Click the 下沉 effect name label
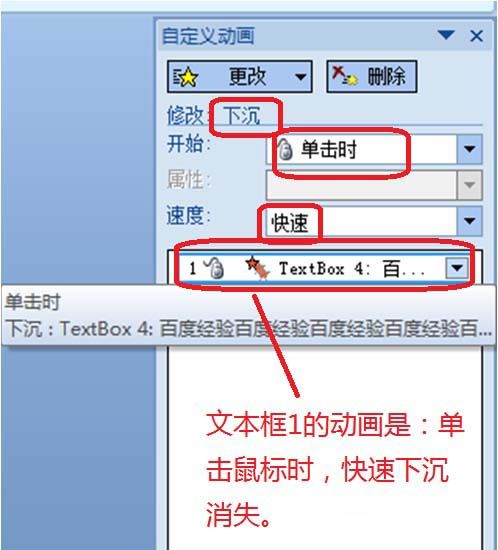The image size is (498, 550). click(242, 116)
